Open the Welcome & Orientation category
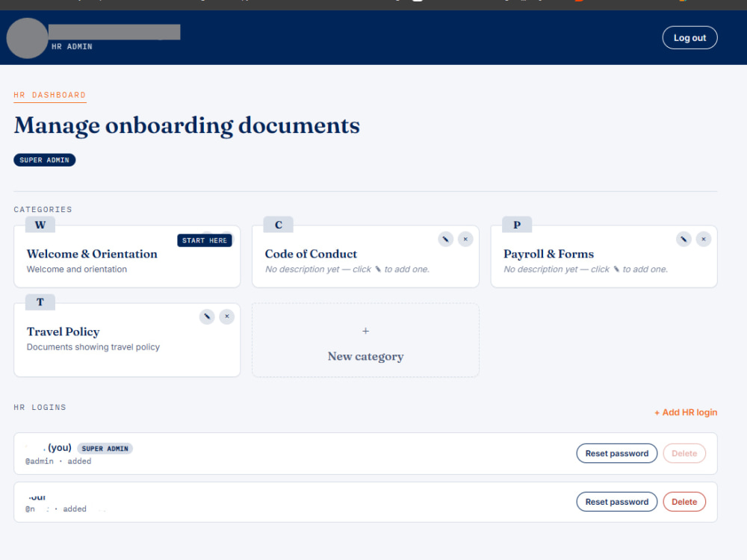The image size is (747, 560). click(x=92, y=254)
